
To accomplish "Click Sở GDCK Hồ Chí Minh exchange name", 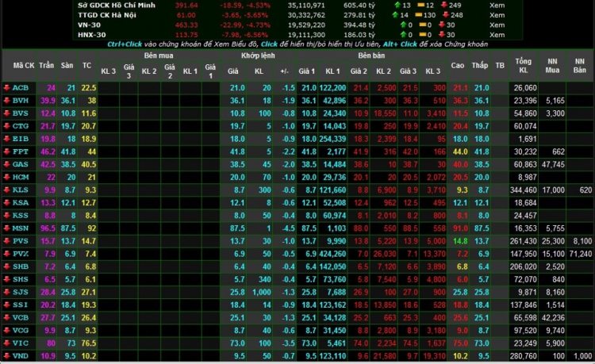I will click(117, 6).
